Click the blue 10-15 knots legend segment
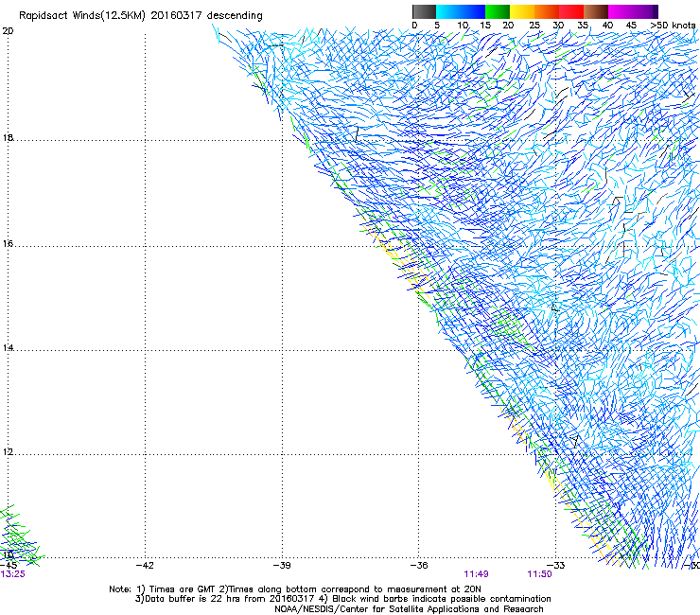 click(473, 11)
